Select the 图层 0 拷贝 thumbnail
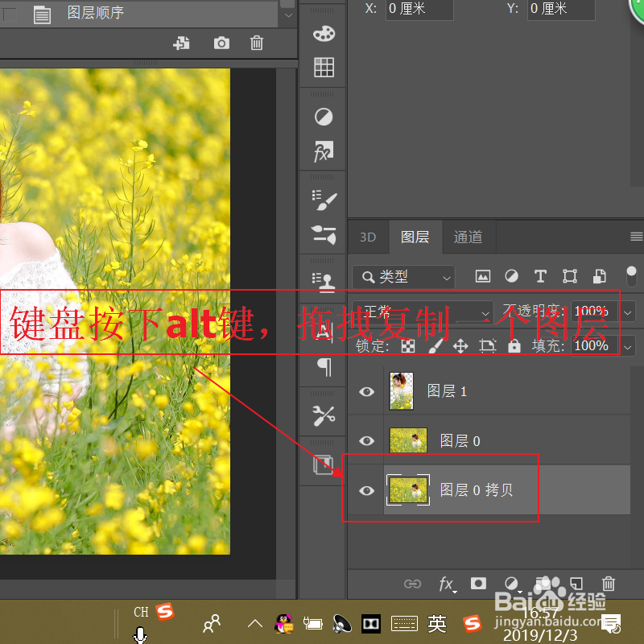 (407, 490)
